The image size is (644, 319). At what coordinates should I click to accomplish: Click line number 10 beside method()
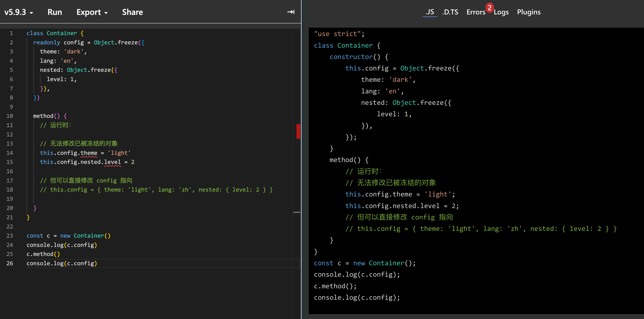[x=10, y=116]
